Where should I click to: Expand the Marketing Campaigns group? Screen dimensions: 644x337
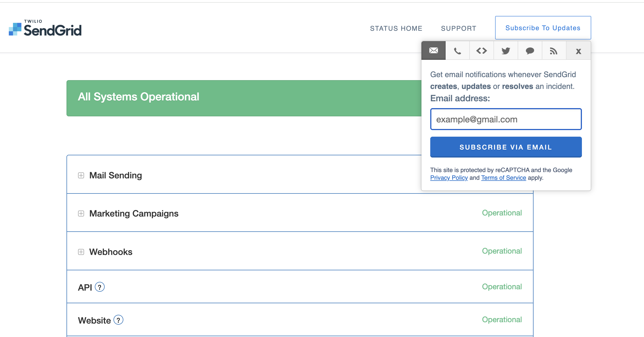[x=81, y=214]
